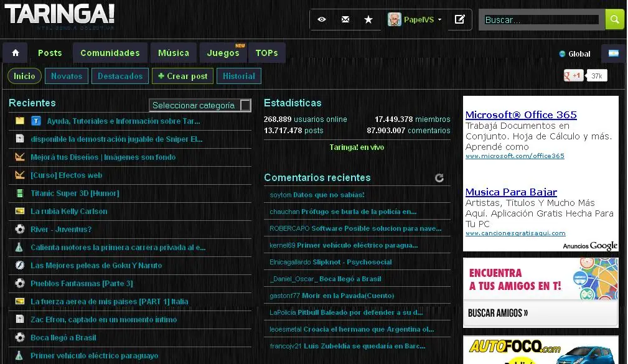Open the Juegos tab
The height and width of the screenshot is (364, 628).
coord(223,53)
